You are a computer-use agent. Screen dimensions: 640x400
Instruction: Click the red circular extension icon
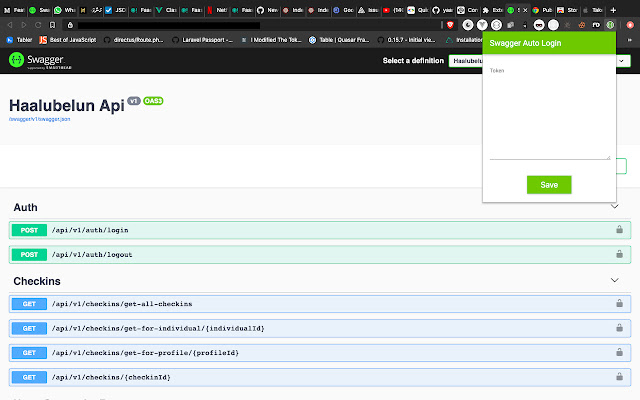tap(630, 25)
